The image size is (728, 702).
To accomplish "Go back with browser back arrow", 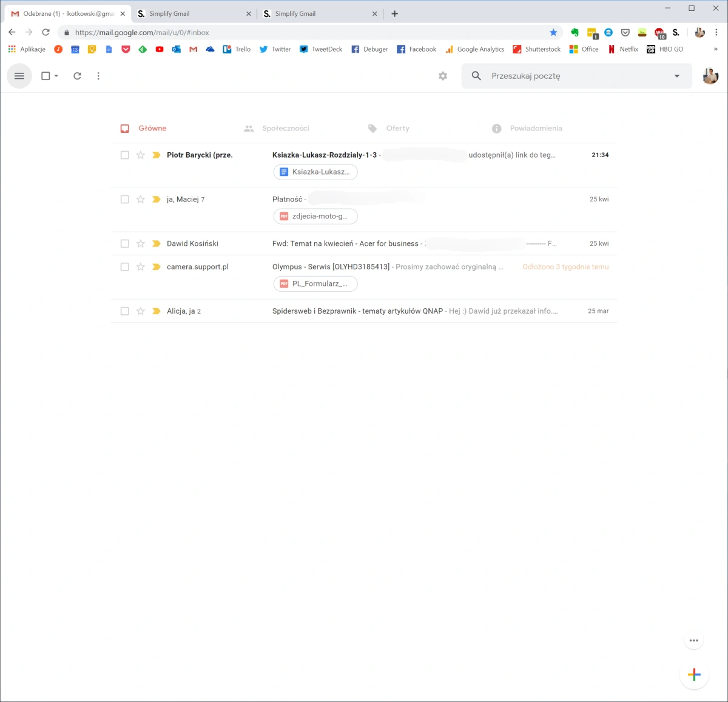I will (12, 32).
